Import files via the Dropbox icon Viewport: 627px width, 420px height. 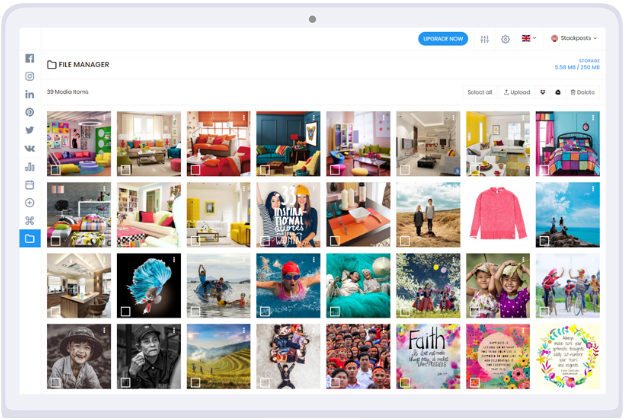click(543, 92)
